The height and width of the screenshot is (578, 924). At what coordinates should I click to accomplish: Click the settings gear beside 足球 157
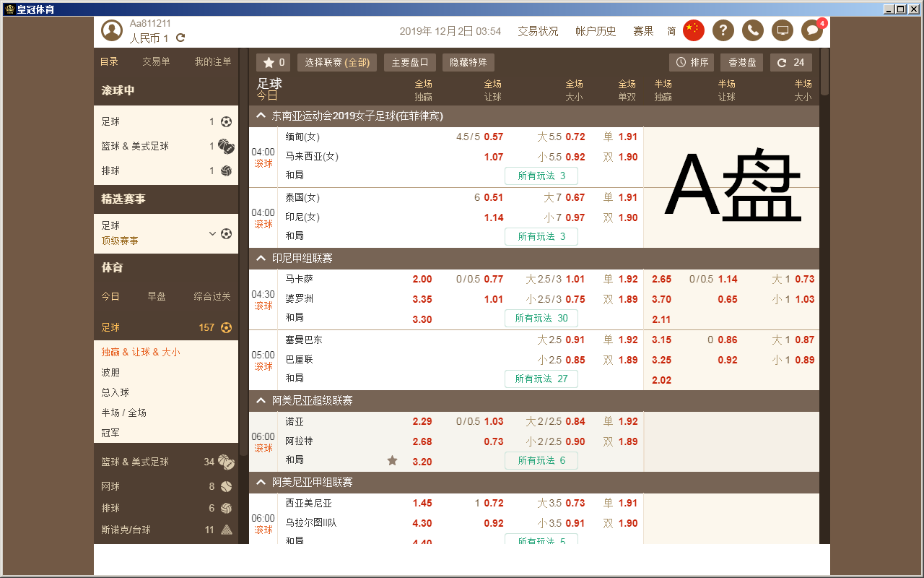[x=226, y=327]
